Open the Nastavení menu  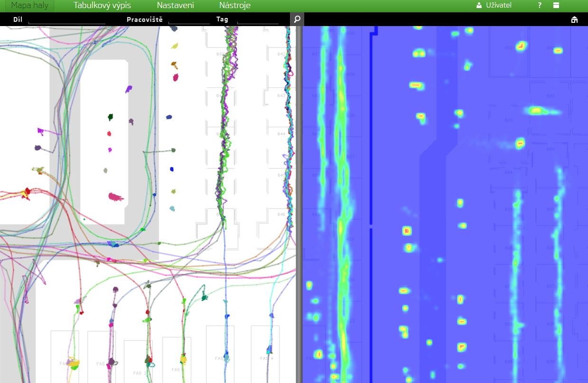click(175, 6)
